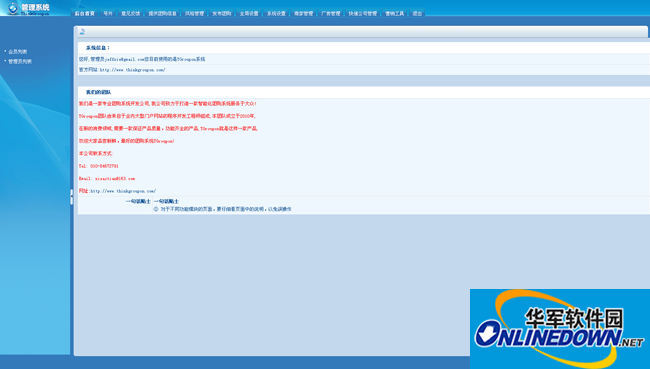Open the 网址 thinkgroupon URL at the bottom

pos(123,191)
